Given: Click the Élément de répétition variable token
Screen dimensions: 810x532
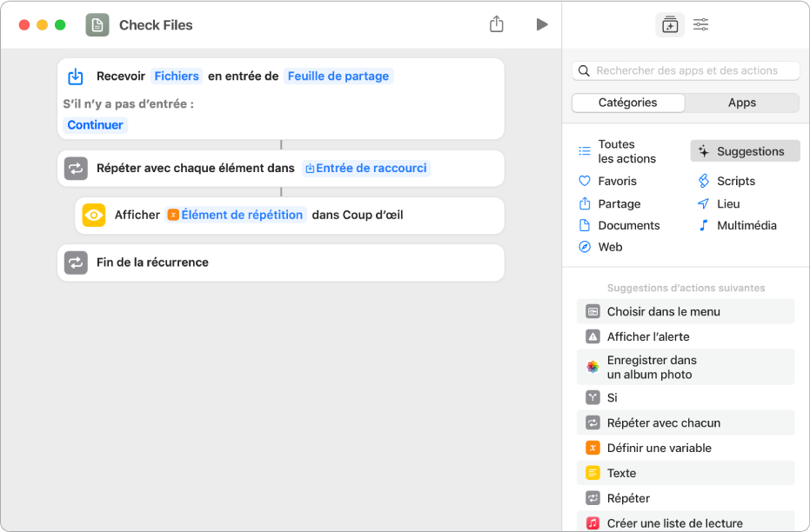Looking at the screenshot, I should (x=236, y=215).
